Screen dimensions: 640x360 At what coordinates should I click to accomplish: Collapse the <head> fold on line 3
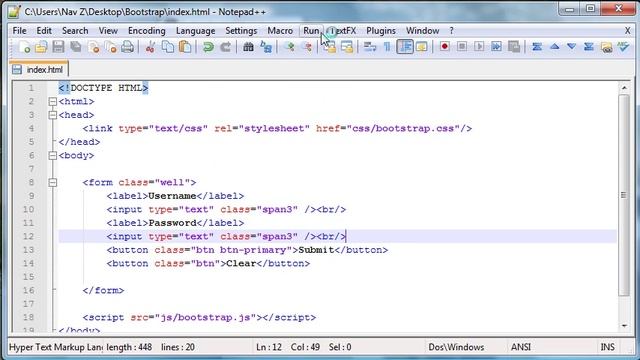pos(53,115)
